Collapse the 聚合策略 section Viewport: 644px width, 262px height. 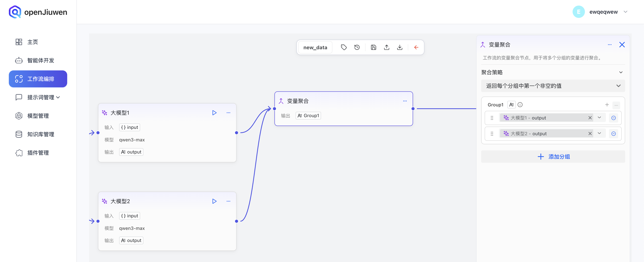point(621,73)
